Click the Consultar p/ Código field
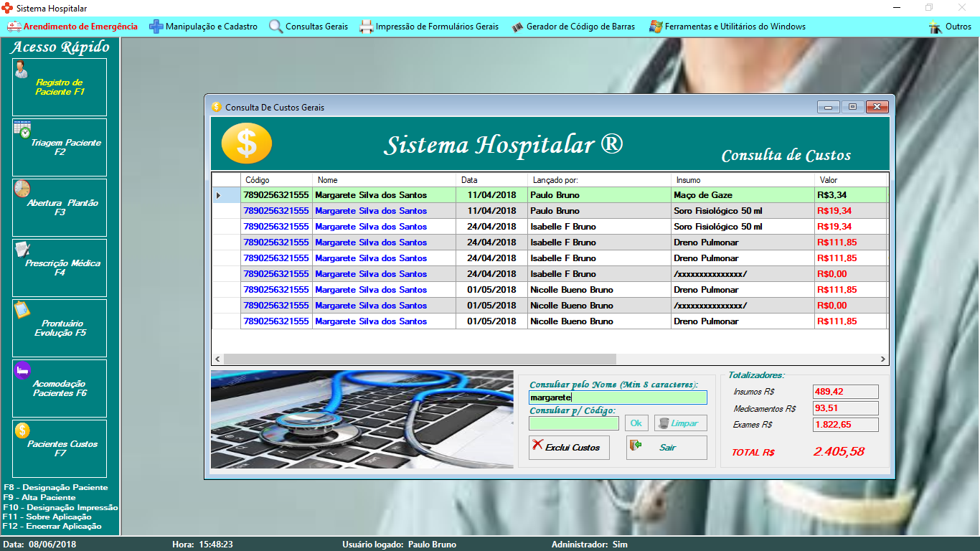This screenshot has height=551, width=980. (x=573, y=423)
